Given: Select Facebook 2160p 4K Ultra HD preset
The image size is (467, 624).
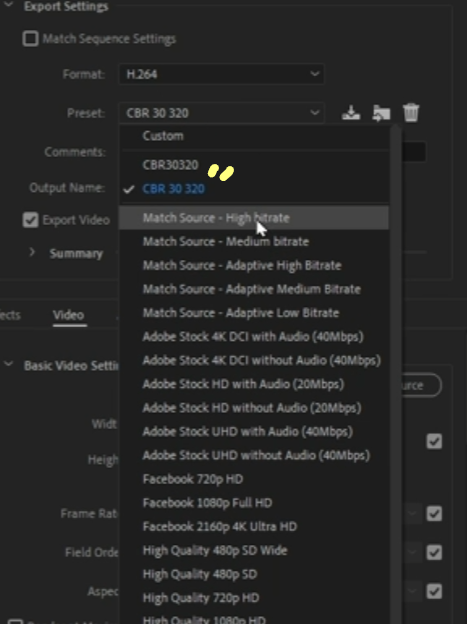Looking at the screenshot, I should (254, 526).
